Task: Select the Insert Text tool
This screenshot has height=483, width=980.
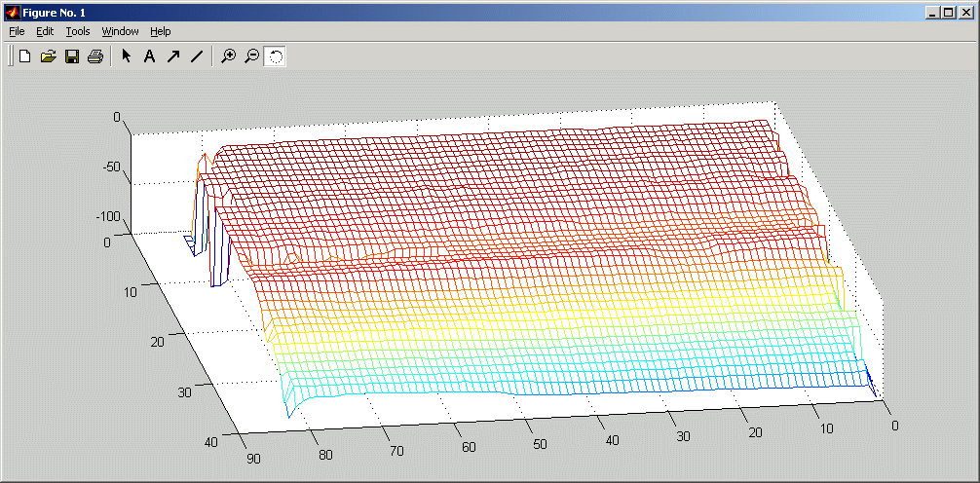Action: coord(149,56)
